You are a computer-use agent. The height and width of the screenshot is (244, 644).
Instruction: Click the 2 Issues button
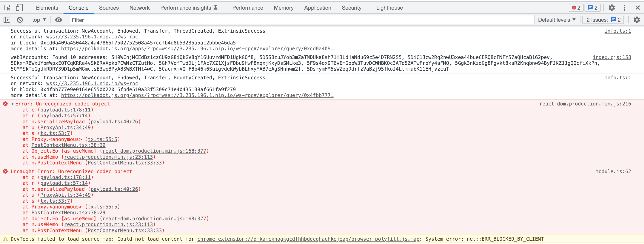(x=603, y=20)
